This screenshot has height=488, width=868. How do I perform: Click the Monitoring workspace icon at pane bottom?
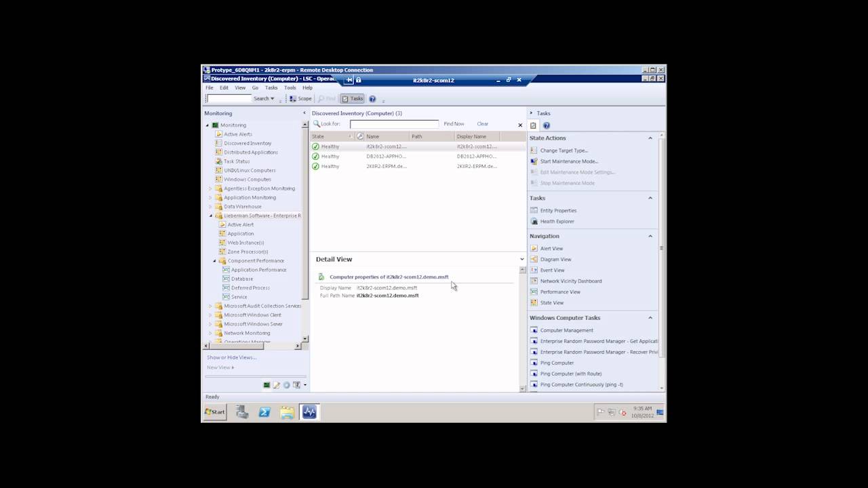pos(267,385)
